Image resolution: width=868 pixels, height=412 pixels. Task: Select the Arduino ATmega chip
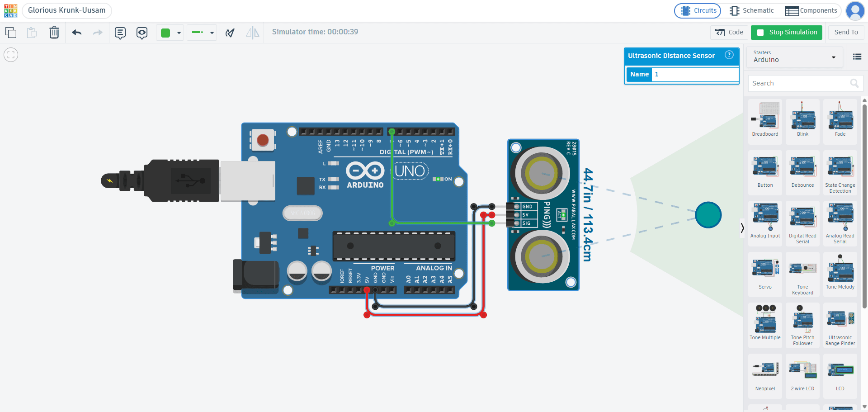click(x=394, y=246)
